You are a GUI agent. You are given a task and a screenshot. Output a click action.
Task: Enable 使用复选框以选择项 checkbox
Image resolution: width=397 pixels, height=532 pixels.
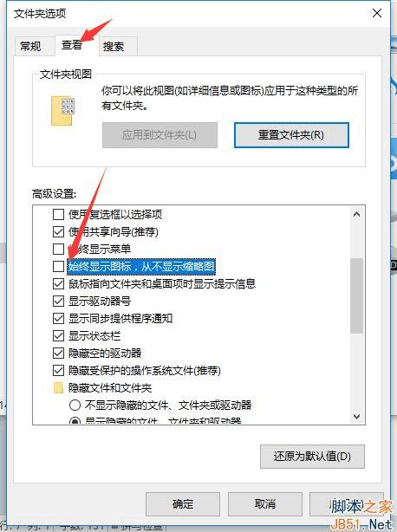coord(58,214)
